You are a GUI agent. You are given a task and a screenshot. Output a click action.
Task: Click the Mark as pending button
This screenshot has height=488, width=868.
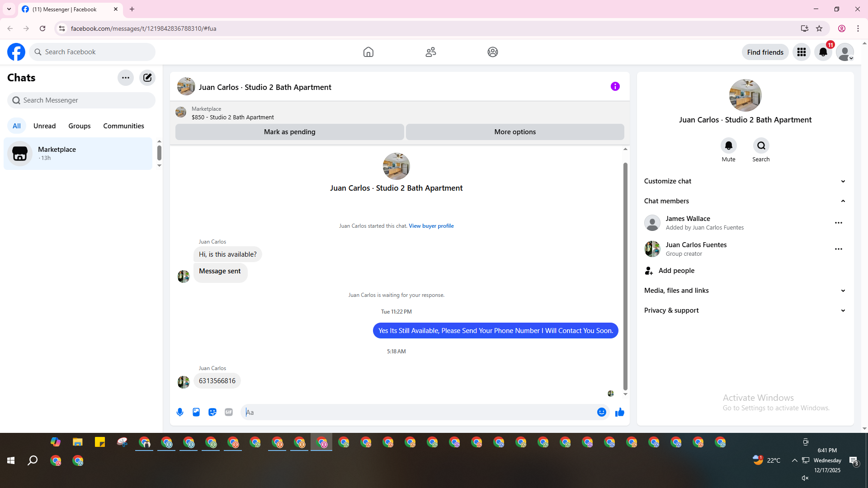(289, 132)
